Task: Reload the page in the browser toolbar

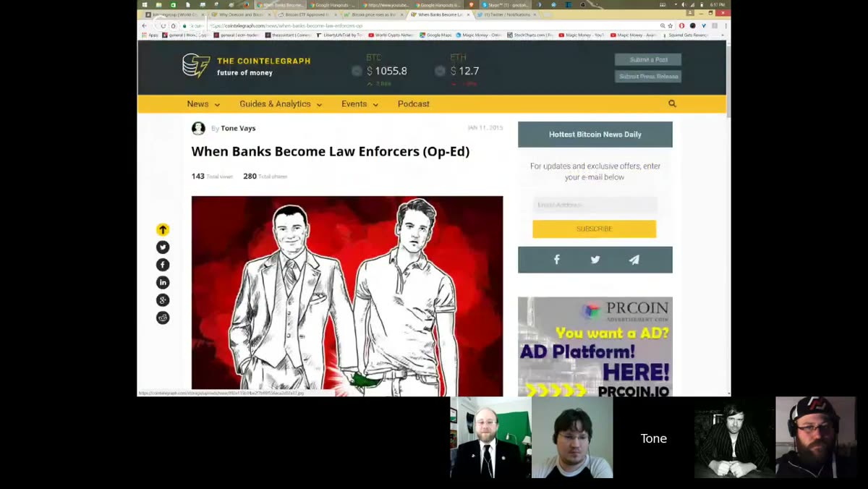Action: point(163,26)
